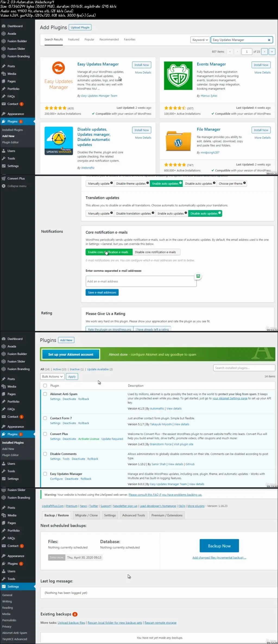
Task: Click Fusion Branding icon on Add Plugins screen
Action: point(4,56)
